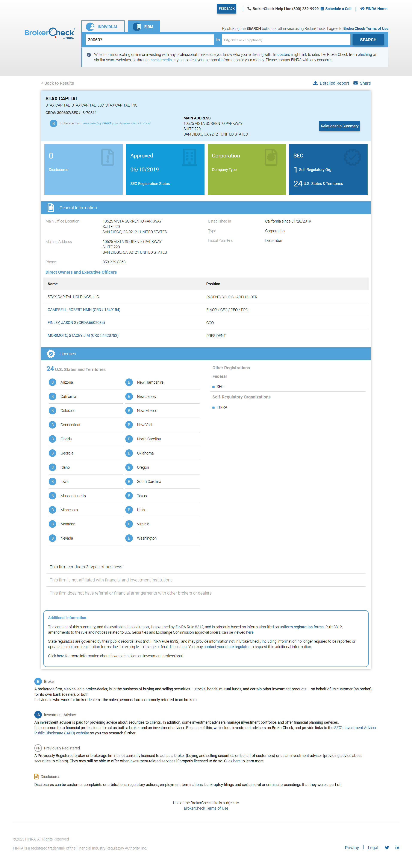This screenshot has width=412, height=868.
Task: Click the Broker B legend icon
Action: point(38,681)
